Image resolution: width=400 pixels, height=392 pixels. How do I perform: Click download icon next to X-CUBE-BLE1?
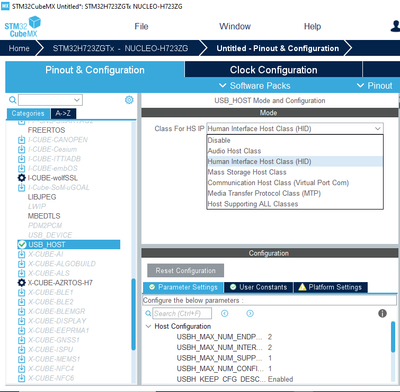click(x=21, y=292)
